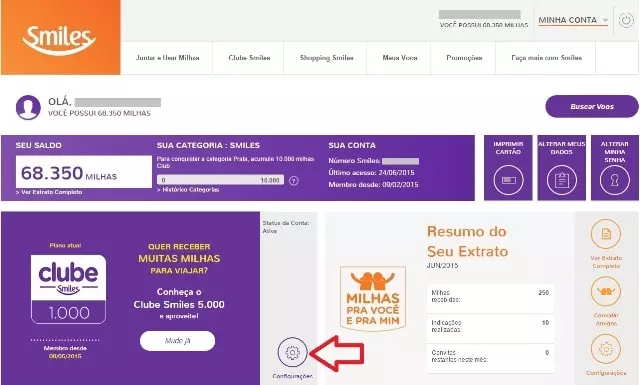Click the Indicações realizadas row
The width and height of the screenshot is (640, 385).
coord(490,328)
